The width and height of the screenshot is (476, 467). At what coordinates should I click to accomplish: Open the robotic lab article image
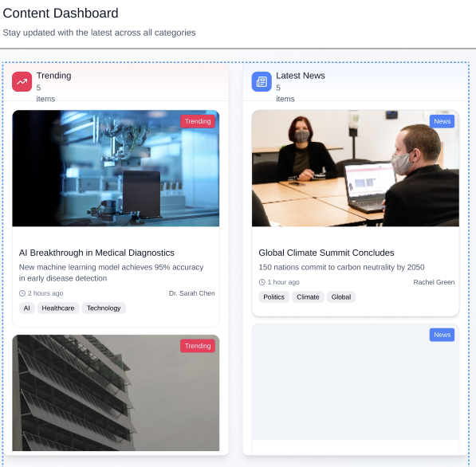tap(116, 168)
